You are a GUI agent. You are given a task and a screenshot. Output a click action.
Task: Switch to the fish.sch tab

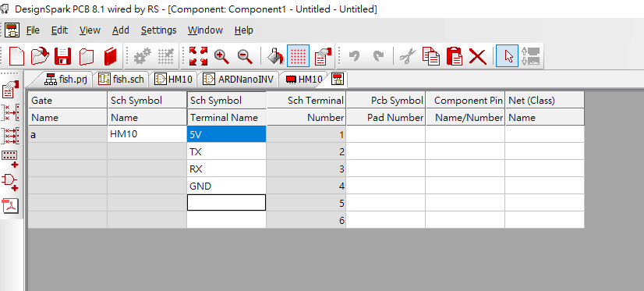pos(121,80)
